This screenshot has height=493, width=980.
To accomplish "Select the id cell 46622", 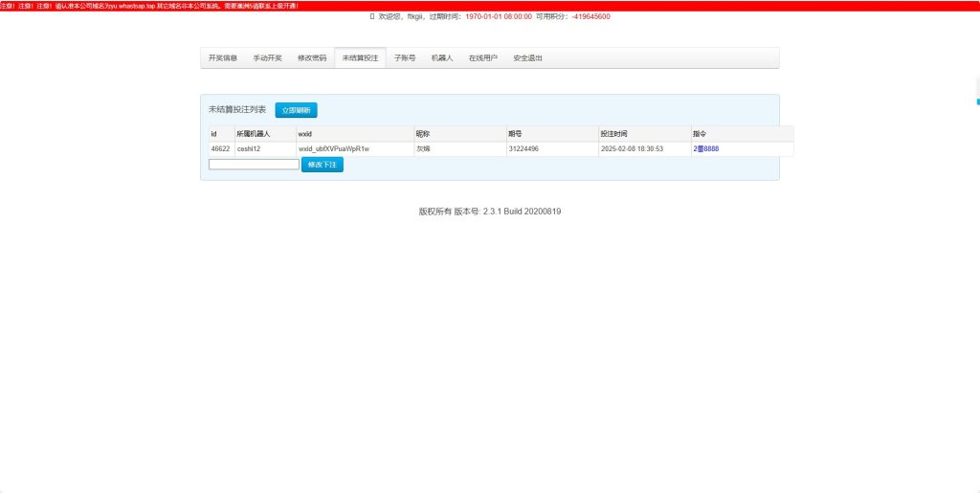I will (x=221, y=148).
